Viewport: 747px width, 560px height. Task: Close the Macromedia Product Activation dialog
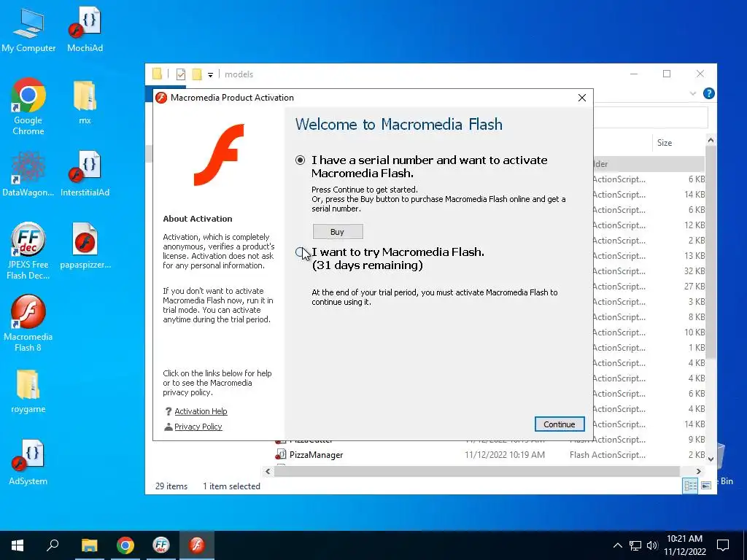581,98
